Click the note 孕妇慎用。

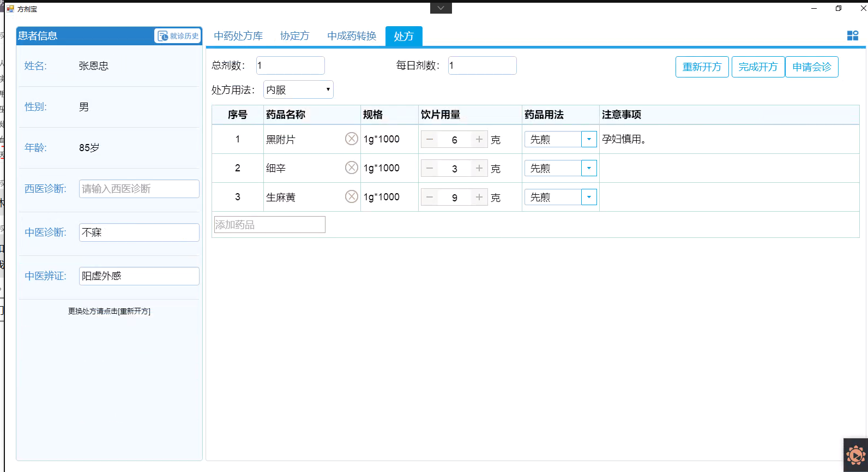click(626, 139)
